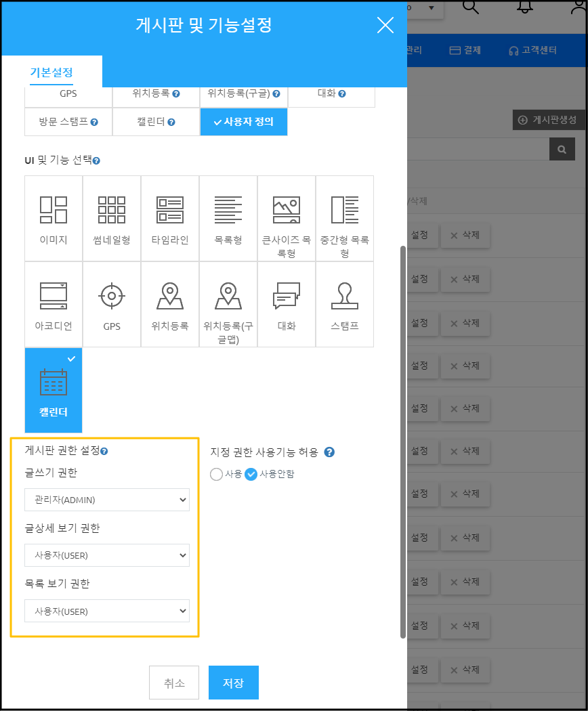Screen dimensions: 588x711
Task: Switch to the 기본설정 tab
Action: point(51,72)
